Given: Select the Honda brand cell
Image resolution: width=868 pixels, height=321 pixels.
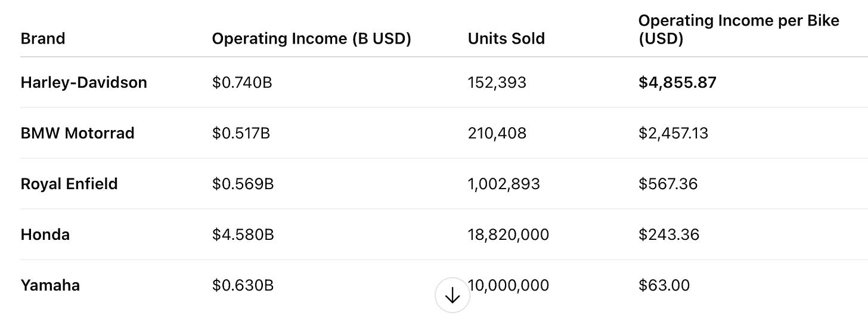Looking at the screenshot, I should pos(45,234).
